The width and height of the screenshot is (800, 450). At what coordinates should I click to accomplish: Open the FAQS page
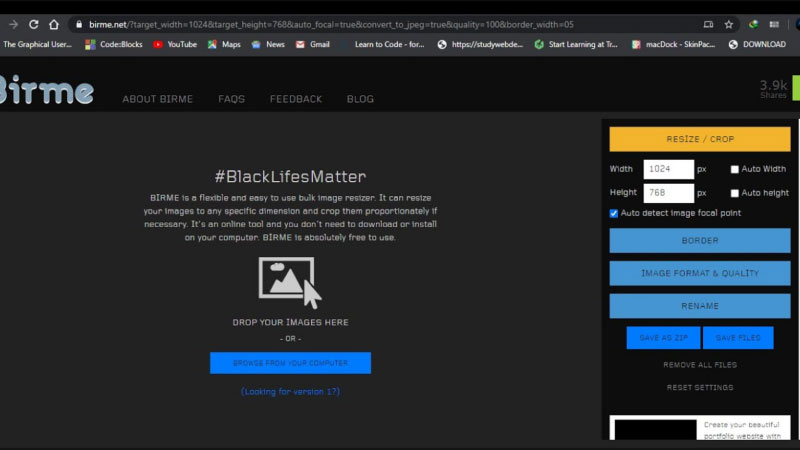(232, 99)
